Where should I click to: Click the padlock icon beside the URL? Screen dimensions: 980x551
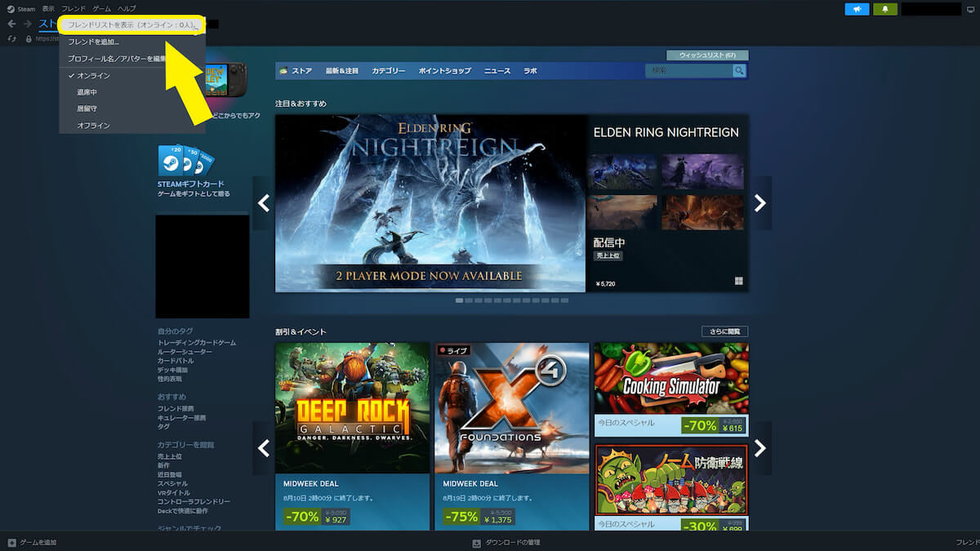pos(29,38)
